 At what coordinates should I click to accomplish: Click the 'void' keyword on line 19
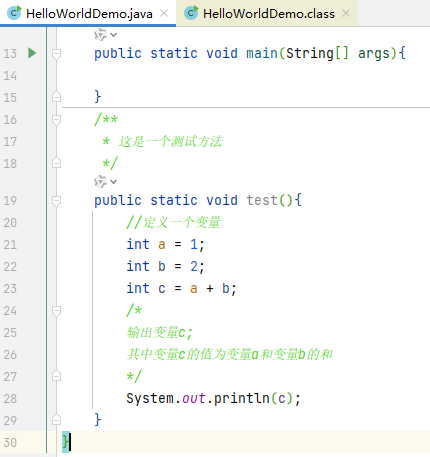pyautogui.click(x=222, y=200)
